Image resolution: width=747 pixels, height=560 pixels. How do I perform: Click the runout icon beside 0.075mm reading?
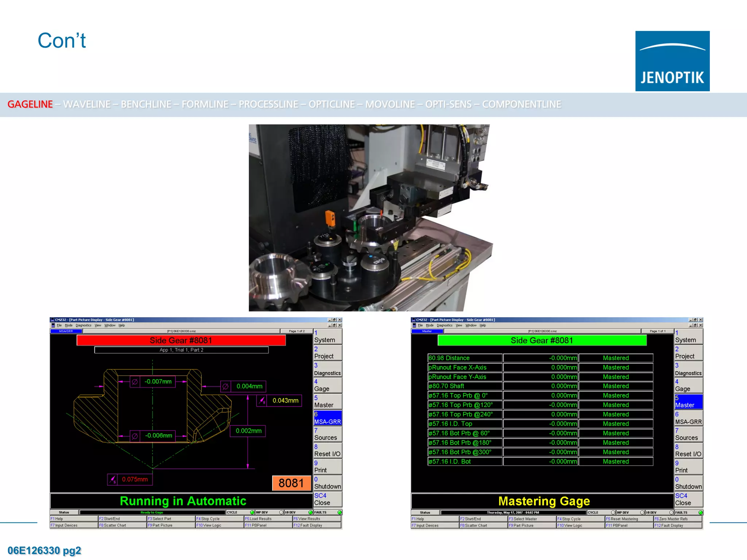(113, 479)
